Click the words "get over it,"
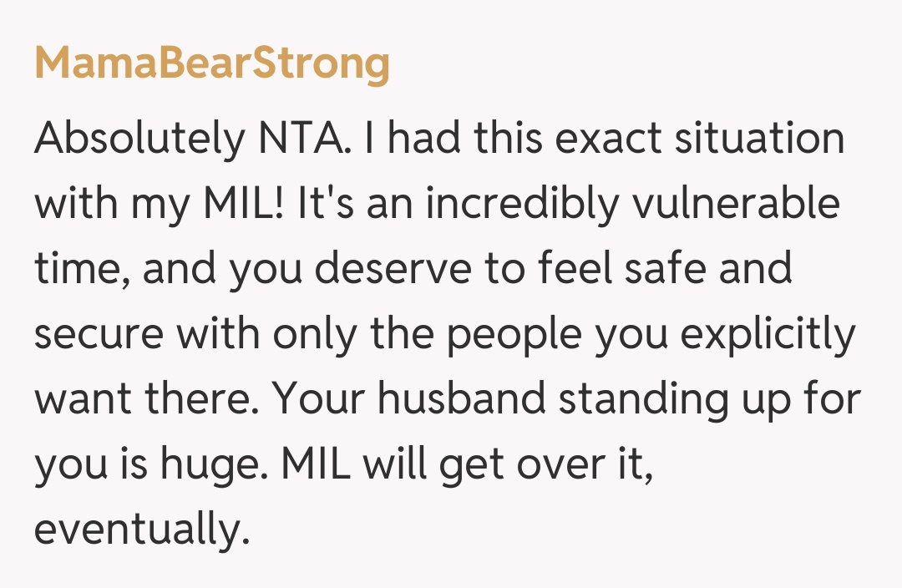Viewport: 902px width, 588px height. pyautogui.click(x=545, y=467)
